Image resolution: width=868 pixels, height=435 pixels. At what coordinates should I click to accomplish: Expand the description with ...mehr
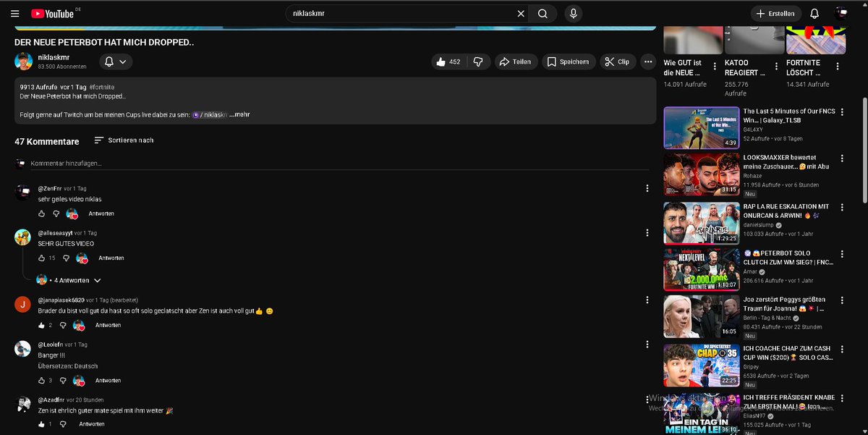coord(239,114)
